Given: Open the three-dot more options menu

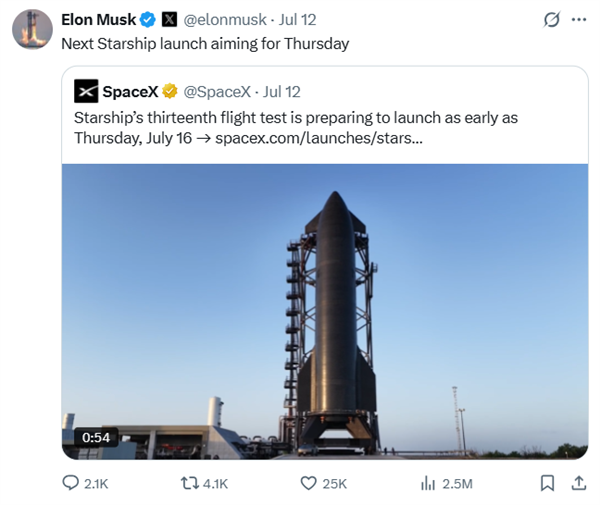Looking at the screenshot, I should coord(579,20).
